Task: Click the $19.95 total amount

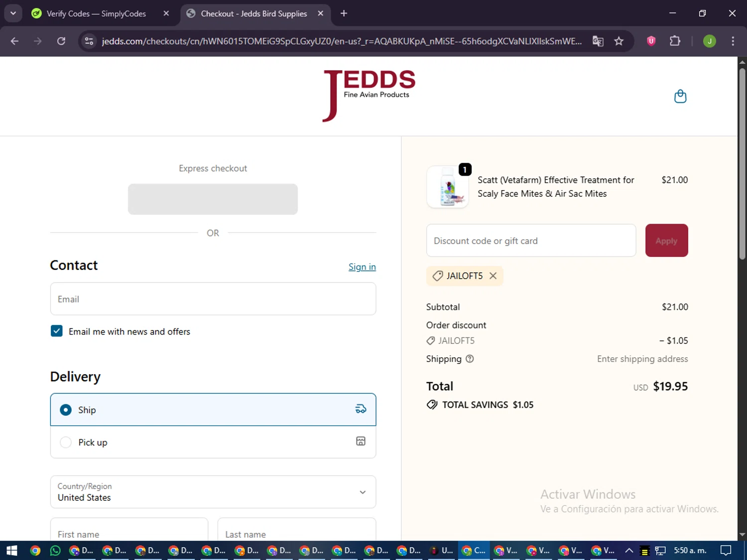Action: click(670, 386)
